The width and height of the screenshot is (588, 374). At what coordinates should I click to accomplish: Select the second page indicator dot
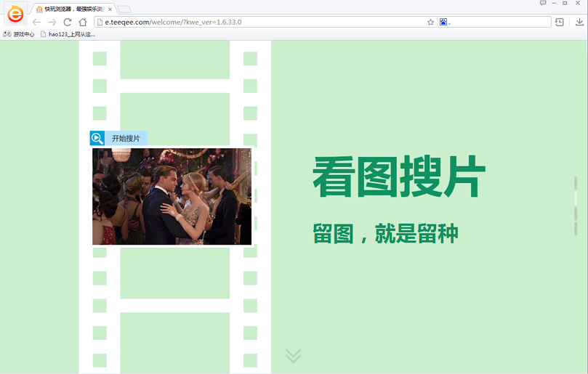576,198
